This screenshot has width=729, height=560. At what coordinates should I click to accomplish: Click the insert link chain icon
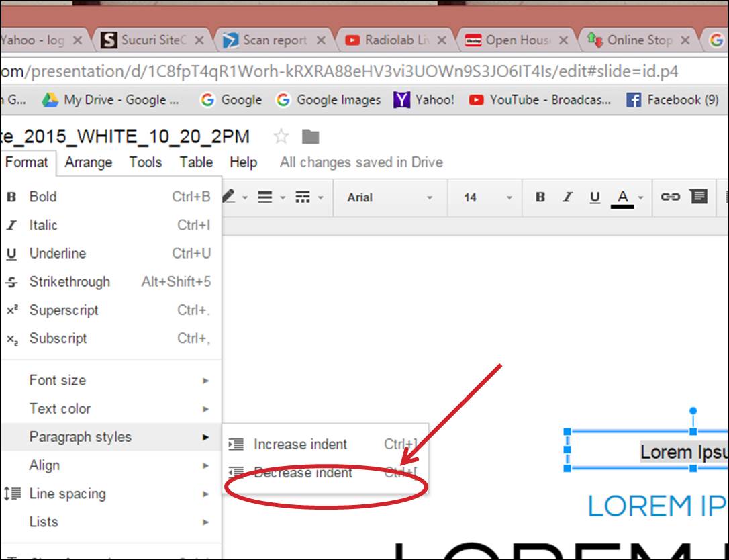[671, 197]
